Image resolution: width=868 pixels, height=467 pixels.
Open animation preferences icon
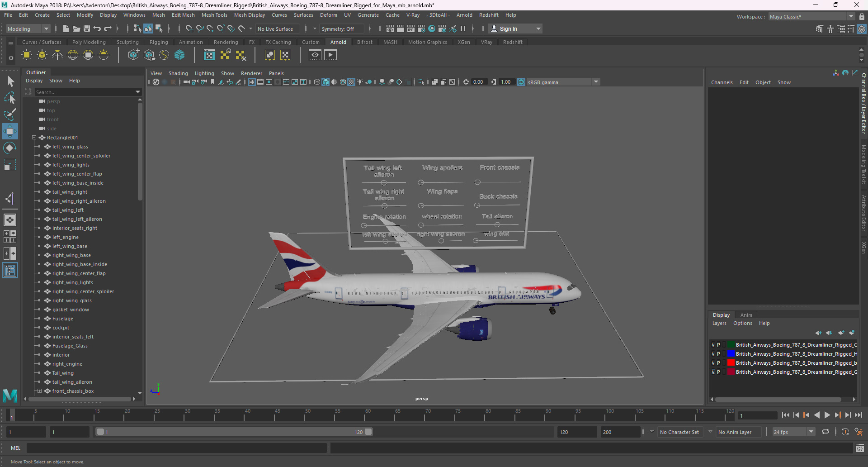[858, 432]
